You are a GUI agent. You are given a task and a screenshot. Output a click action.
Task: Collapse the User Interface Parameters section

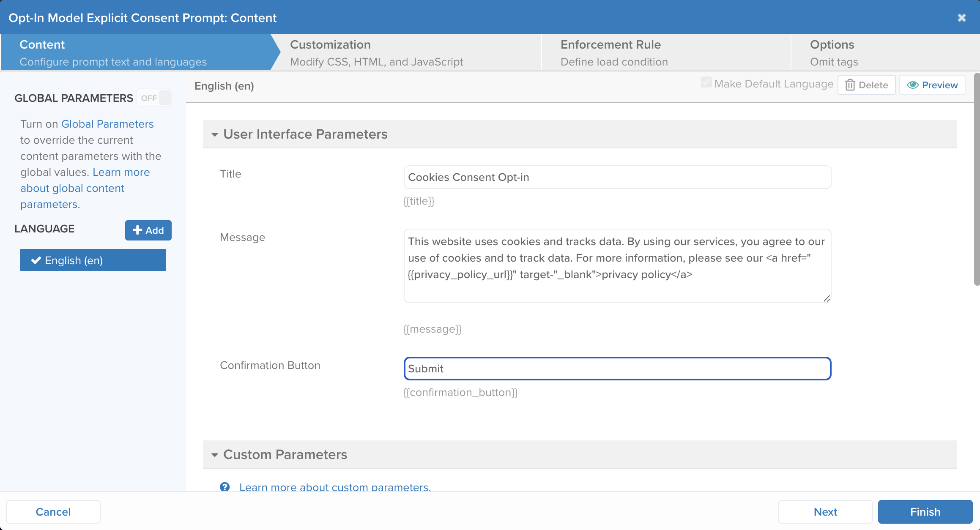point(215,134)
